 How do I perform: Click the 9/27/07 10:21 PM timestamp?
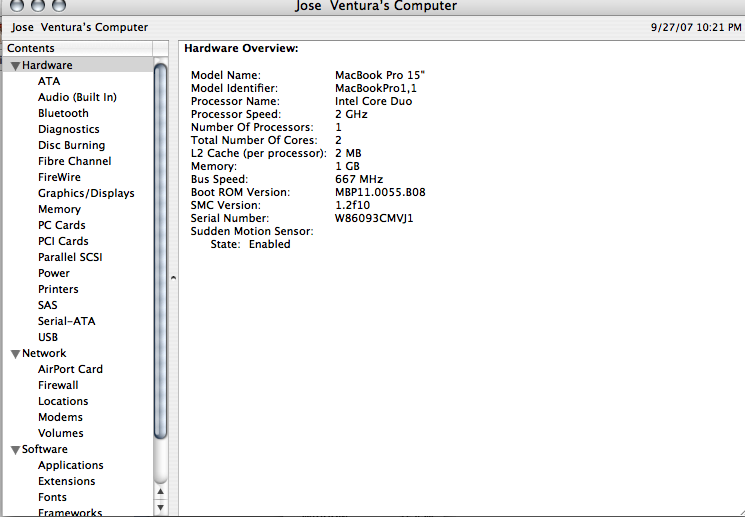[696, 28]
